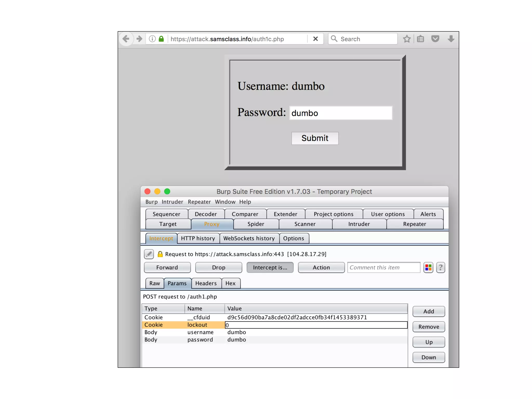This screenshot has height=399, width=532.
Task: Click the bookmark star icon
Action: pos(407,39)
